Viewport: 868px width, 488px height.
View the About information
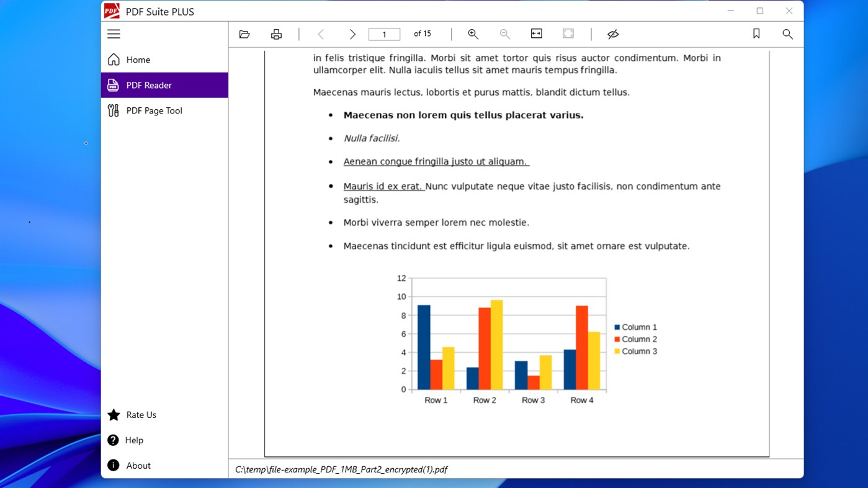tap(138, 466)
